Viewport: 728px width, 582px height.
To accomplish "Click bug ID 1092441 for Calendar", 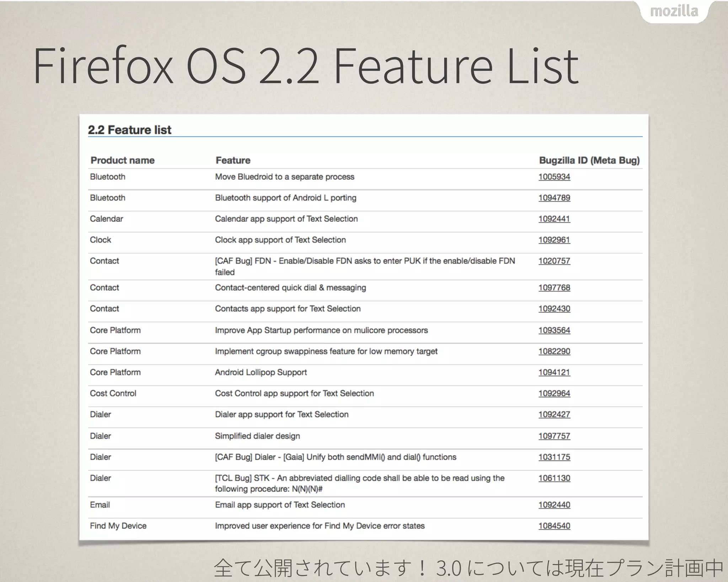I will (554, 219).
